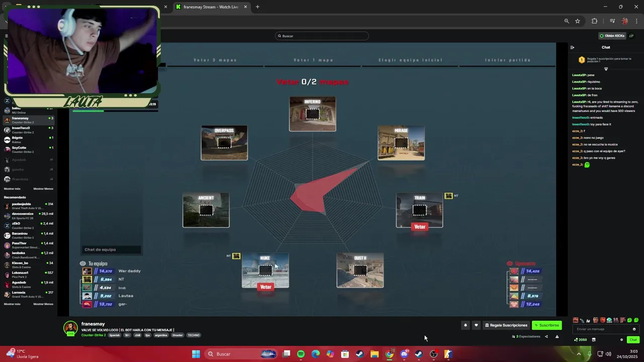The width and height of the screenshot is (644, 362).
Task: Share the stream via share icon
Action: 546,336
